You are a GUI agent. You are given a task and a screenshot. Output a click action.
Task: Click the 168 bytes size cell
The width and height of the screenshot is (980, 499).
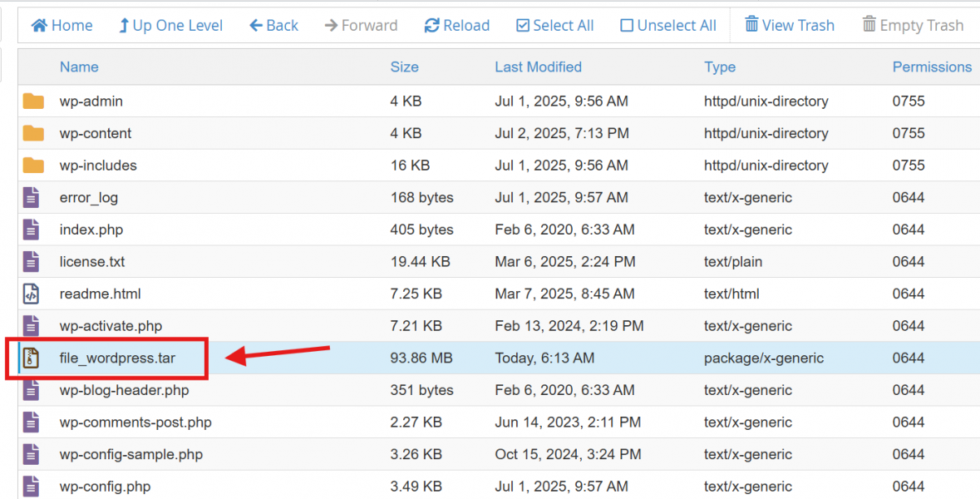[x=422, y=198]
